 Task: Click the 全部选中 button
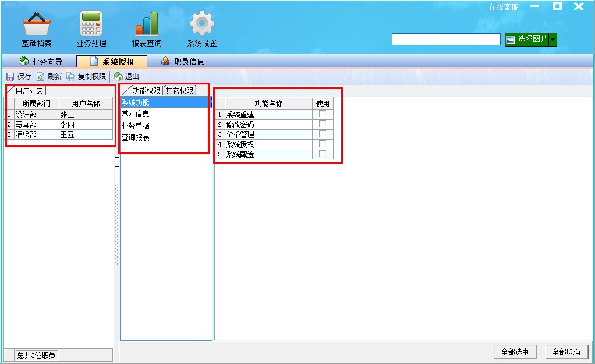click(x=515, y=352)
